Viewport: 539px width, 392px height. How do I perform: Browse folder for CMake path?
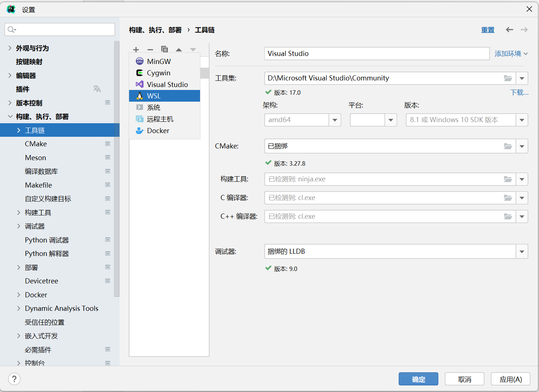(508, 146)
